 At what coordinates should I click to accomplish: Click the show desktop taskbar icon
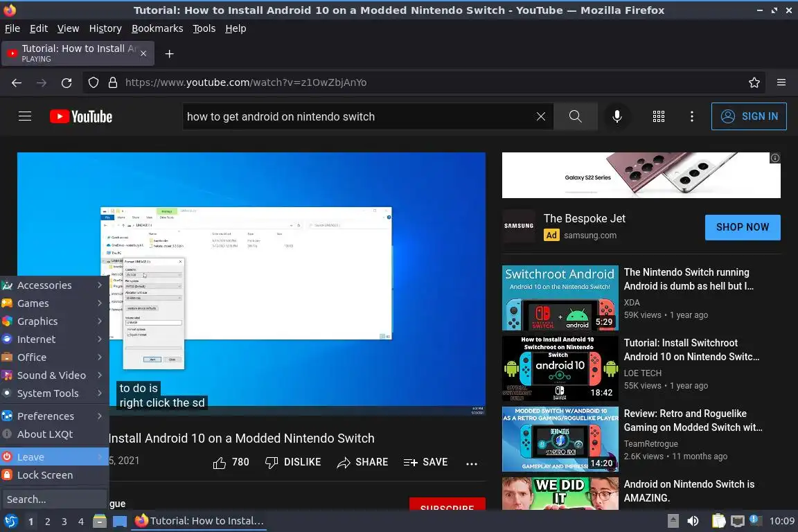120,521
